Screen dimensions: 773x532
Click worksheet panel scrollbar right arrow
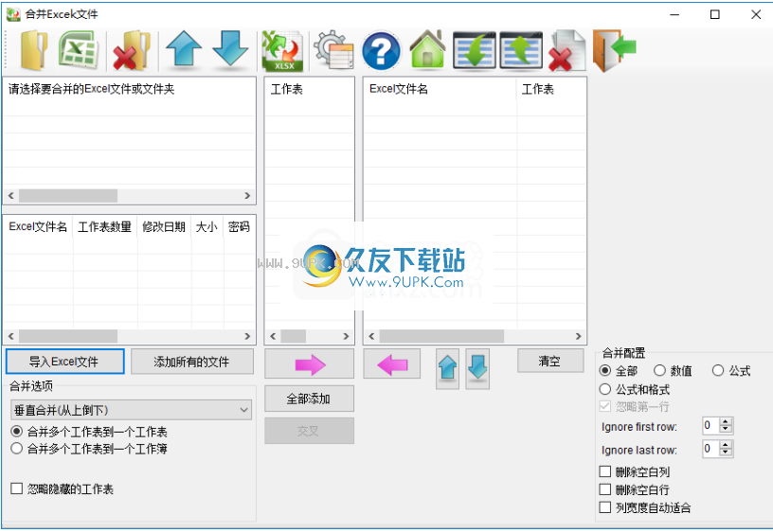click(x=346, y=336)
